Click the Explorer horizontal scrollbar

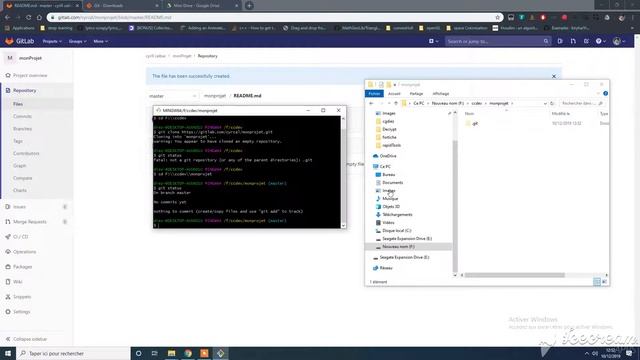point(515,275)
